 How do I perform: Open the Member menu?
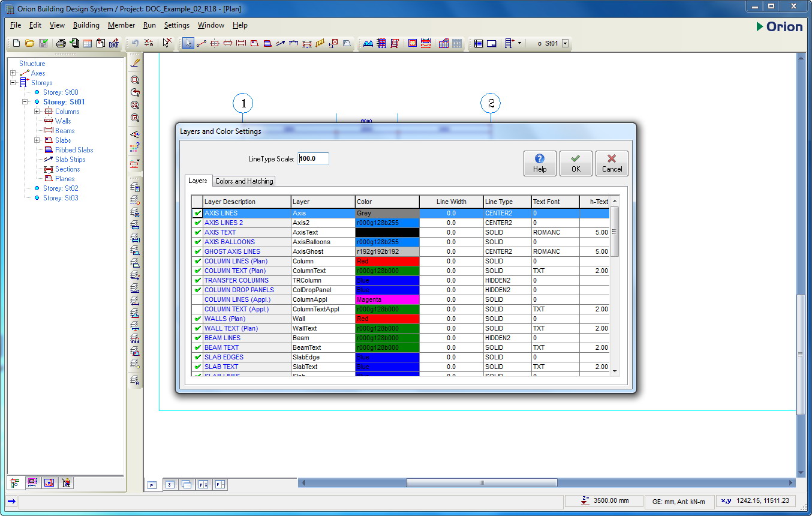tap(122, 25)
